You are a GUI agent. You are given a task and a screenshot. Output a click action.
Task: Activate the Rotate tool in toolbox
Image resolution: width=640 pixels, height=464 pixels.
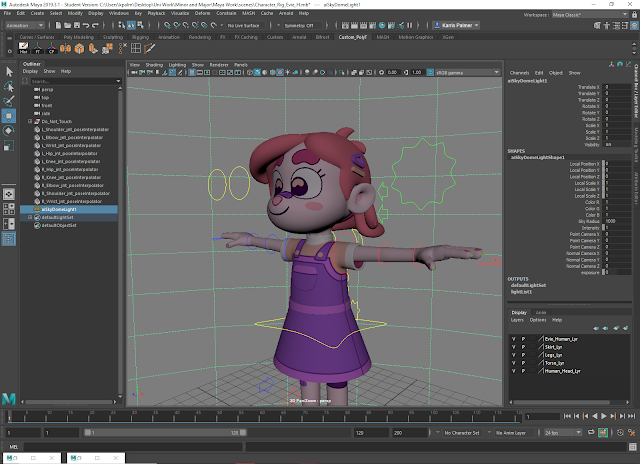(x=9, y=131)
